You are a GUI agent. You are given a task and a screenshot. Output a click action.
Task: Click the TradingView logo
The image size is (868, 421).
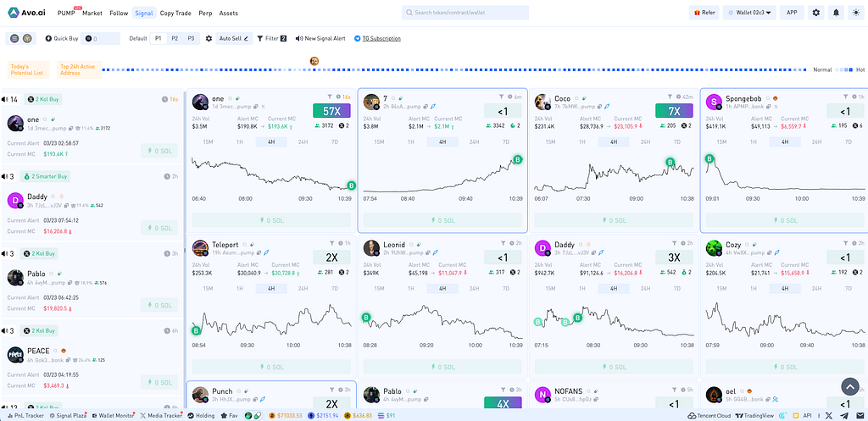tap(754, 415)
